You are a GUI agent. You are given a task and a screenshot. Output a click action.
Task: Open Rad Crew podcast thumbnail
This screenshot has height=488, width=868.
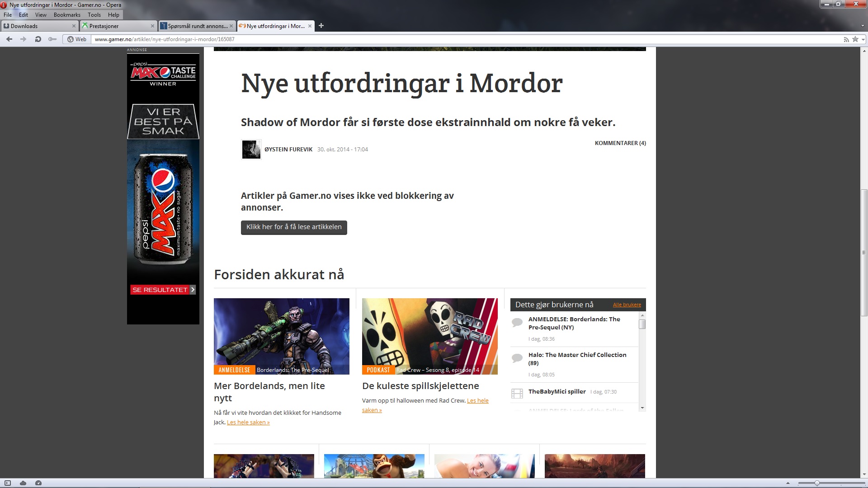coord(430,336)
